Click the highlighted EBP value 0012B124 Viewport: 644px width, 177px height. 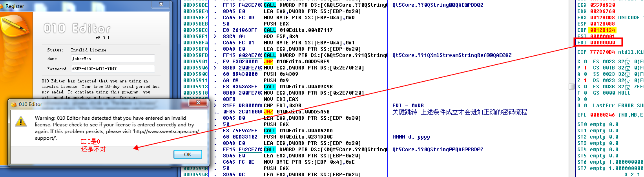pyautogui.click(x=602, y=30)
